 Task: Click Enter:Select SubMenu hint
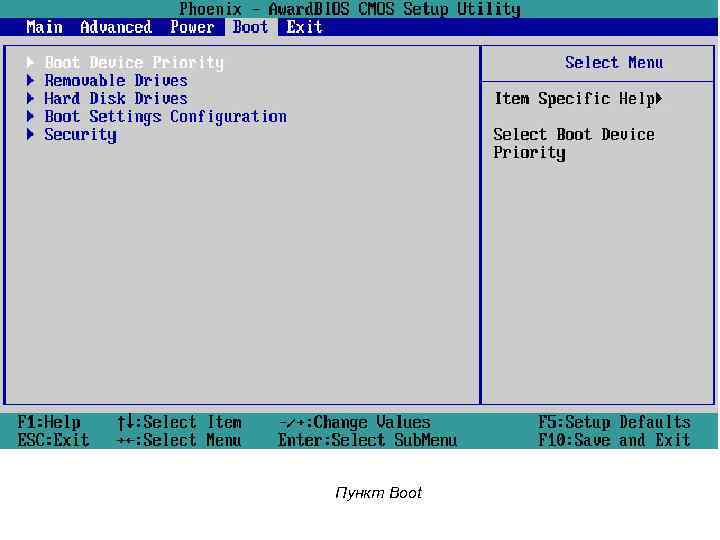pos(368,440)
